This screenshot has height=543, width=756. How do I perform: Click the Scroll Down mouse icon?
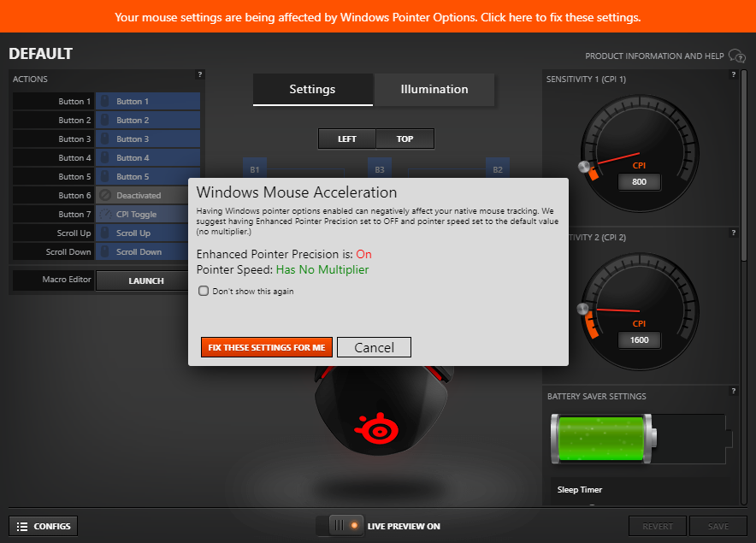pyautogui.click(x=104, y=251)
